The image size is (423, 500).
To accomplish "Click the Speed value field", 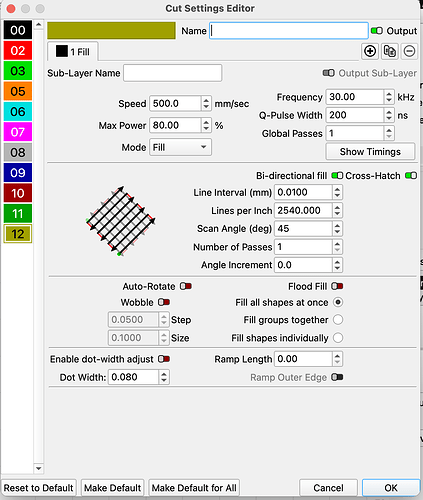I will [x=175, y=103].
